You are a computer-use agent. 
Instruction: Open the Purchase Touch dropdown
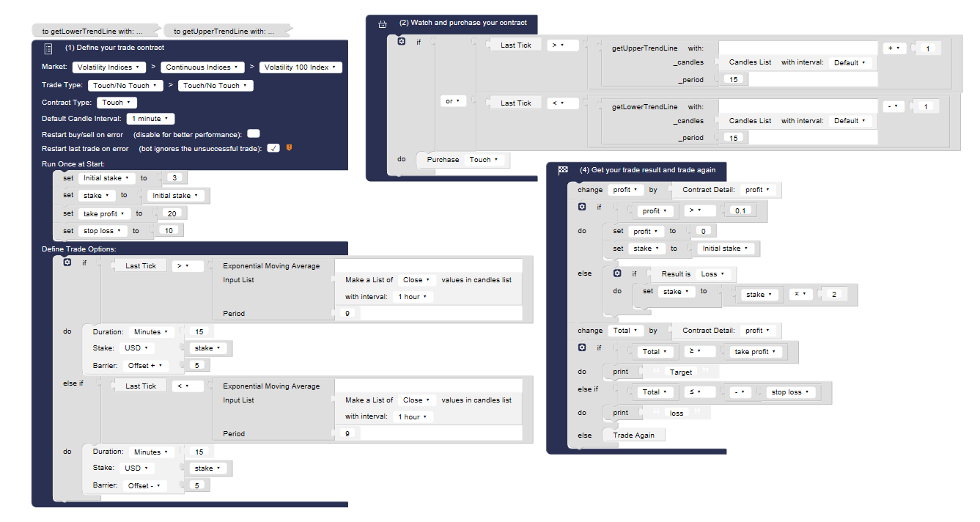tap(485, 160)
